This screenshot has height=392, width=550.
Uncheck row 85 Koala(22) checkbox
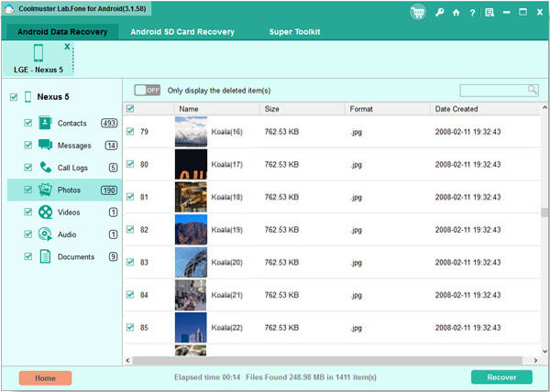[130, 327]
